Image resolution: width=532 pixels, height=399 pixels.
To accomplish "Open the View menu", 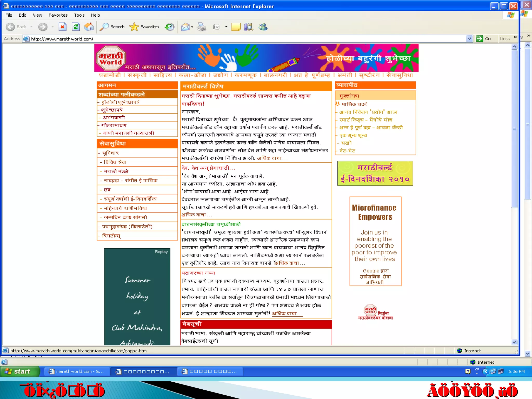I will point(37,15).
